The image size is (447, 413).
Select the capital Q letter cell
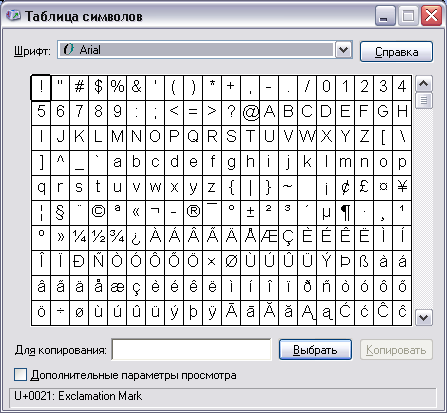193,138
